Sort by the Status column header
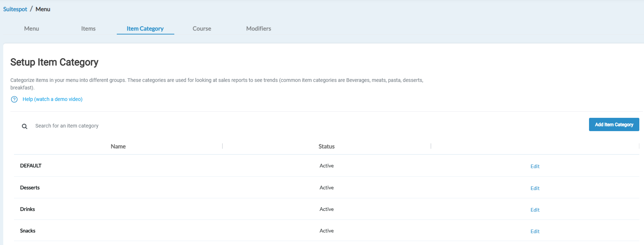 [326, 147]
